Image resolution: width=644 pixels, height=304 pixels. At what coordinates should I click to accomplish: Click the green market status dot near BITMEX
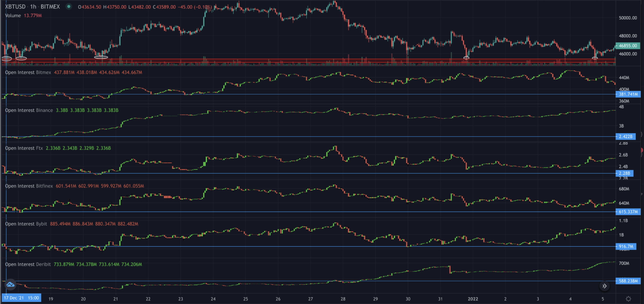[69, 6]
